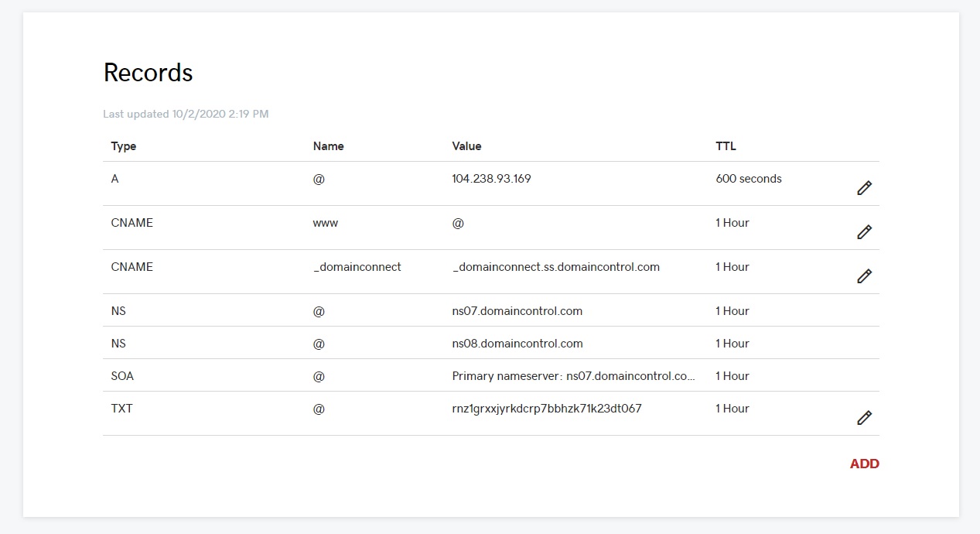Click the Last updated timestamp text
The width and height of the screenshot is (980, 534).
tap(186, 115)
